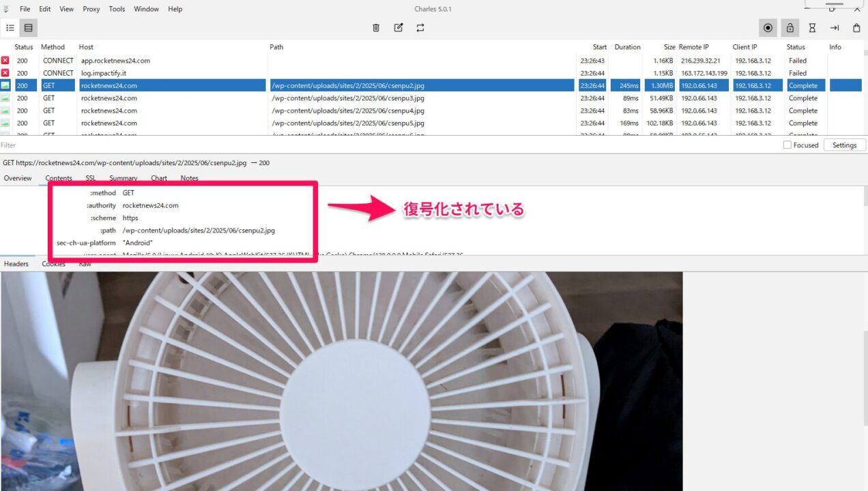Open the Edit menu
868x491 pixels.
tap(45, 9)
